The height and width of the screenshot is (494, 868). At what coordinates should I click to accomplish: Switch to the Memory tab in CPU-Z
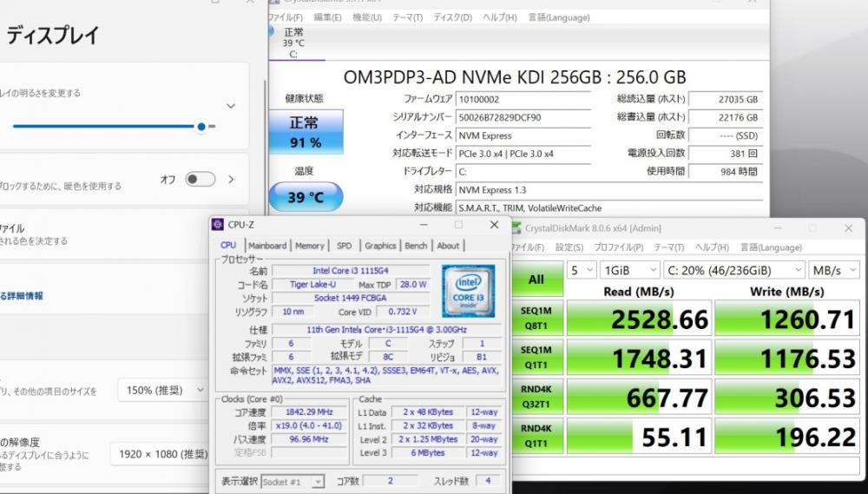click(x=310, y=246)
